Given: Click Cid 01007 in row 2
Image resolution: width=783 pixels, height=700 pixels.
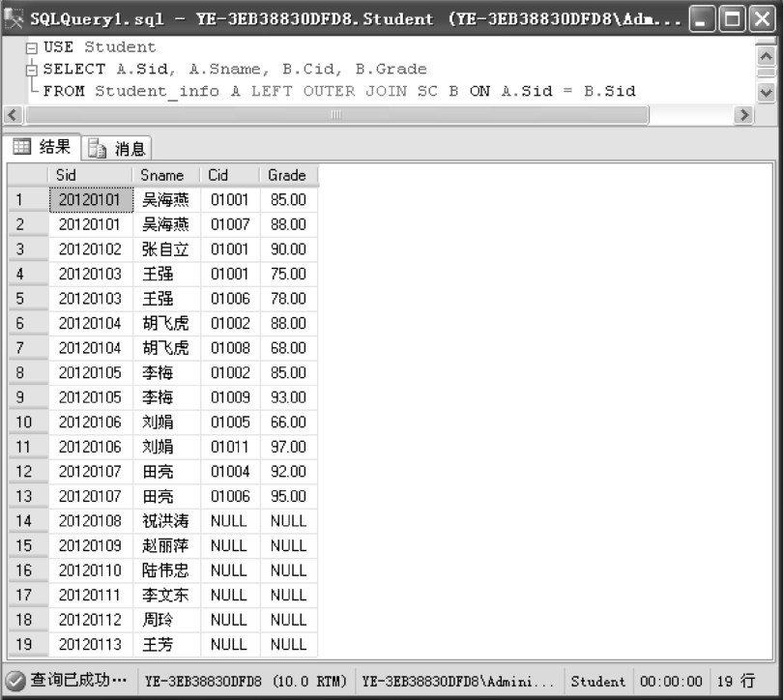Looking at the screenshot, I should 230,224.
